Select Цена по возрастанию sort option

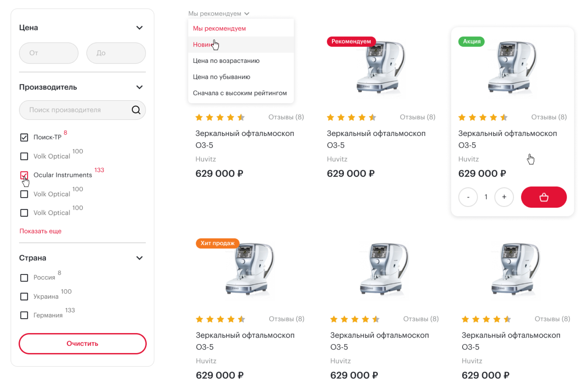click(x=226, y=61)
